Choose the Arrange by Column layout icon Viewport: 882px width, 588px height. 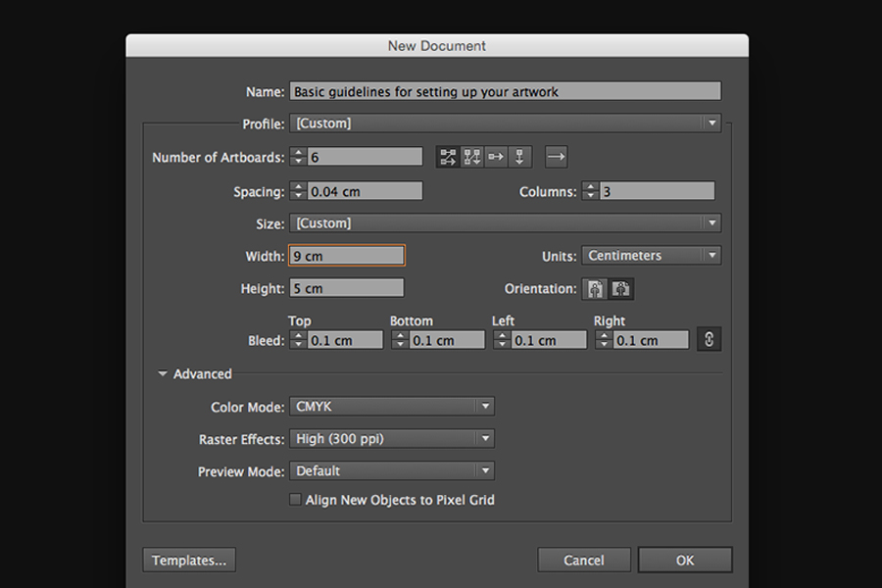(x=518, y=156)
